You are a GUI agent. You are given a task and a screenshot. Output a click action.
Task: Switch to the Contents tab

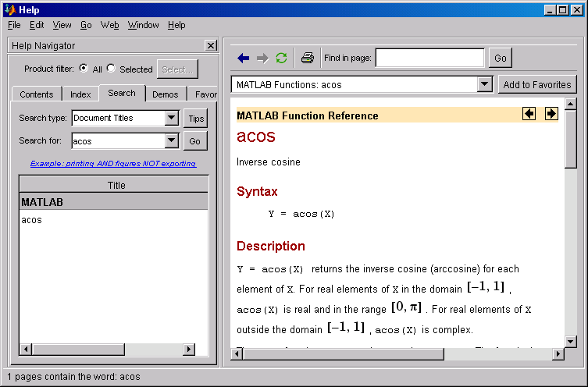[x=37, y=94]
